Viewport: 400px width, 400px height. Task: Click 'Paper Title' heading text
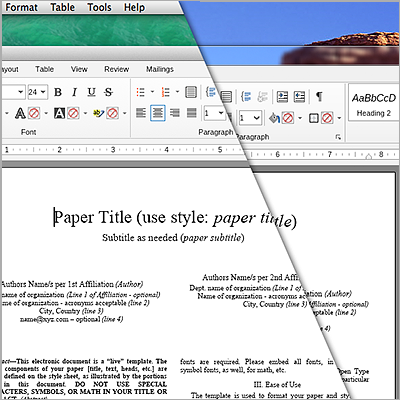pyautogui.click(x=93, y=217)
